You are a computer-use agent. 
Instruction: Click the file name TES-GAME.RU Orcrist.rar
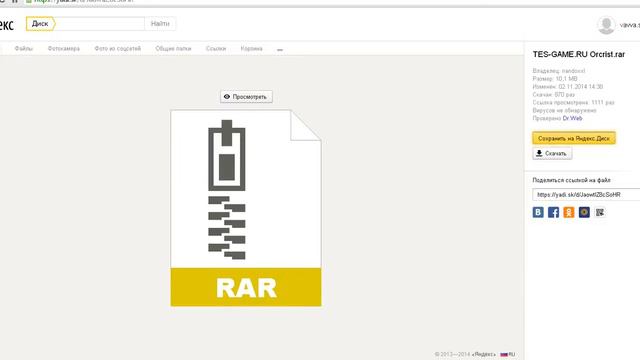[578, 54]
